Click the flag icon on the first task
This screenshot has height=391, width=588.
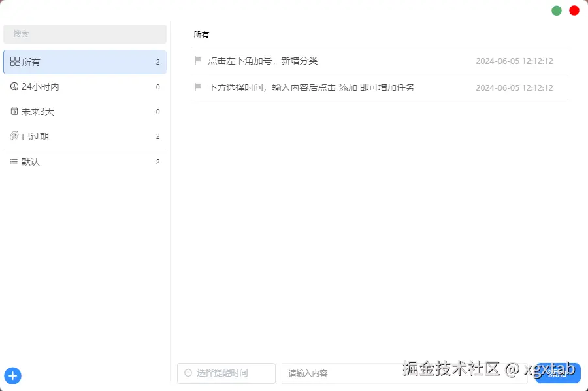[x=197, y=60]
